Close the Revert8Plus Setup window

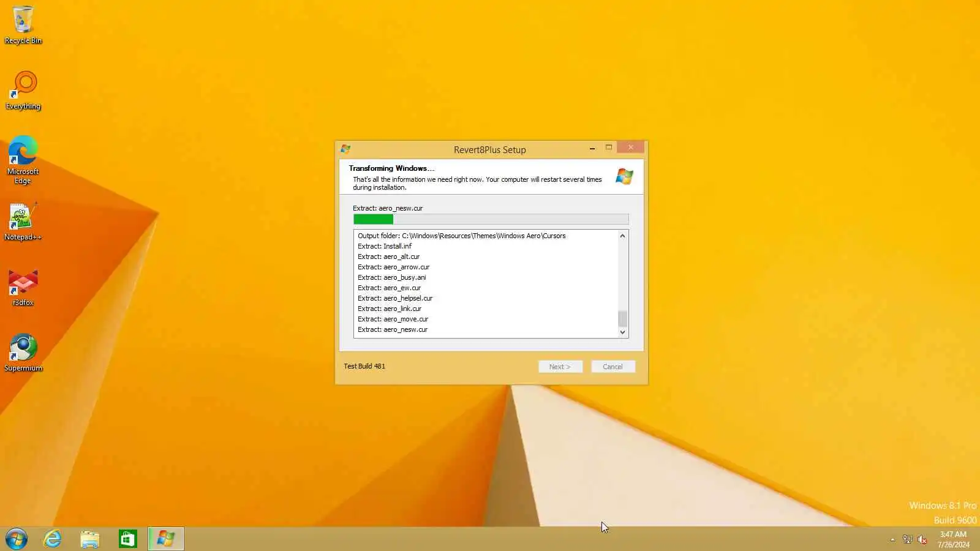pos(630,148)
